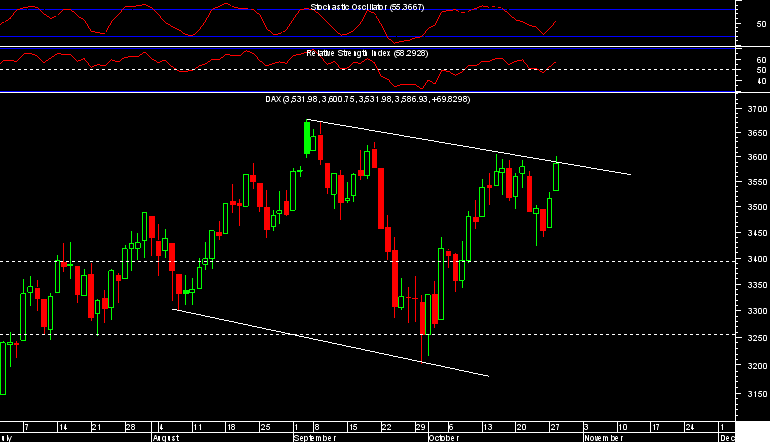Image resolution: width=770 pixels, height=442 pixels.
Task: Click the 3450 price axis label
Action: pos(757,233)
